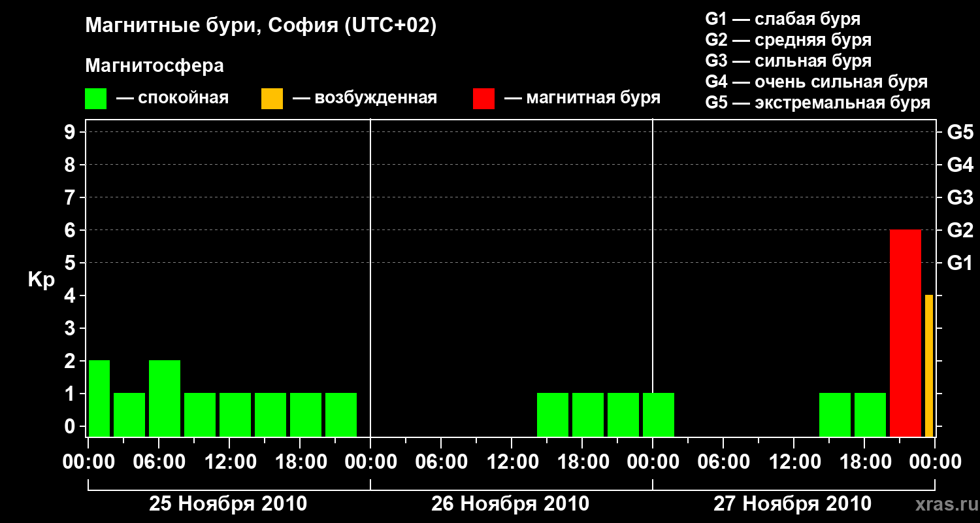
Task: Click the red Kp 6 storm bar
Action: tap(906, 333)
